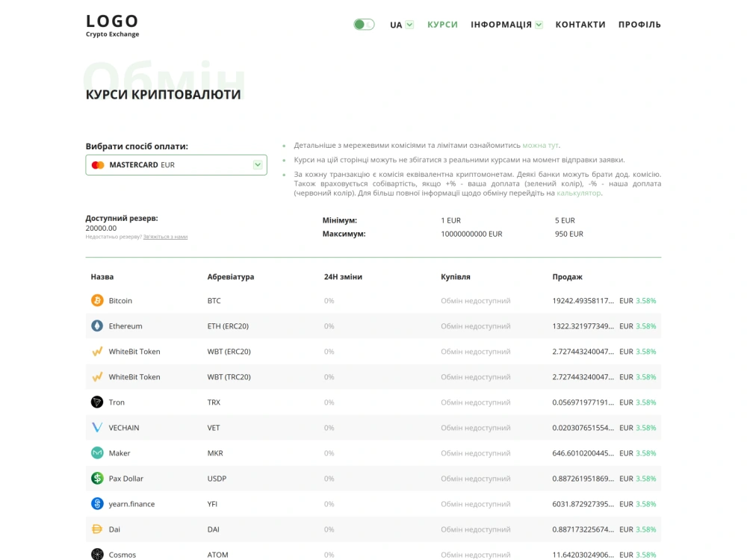Click the 0% change in Pax Dollar row
Screen dimensions: 747x560
tap(329, 478)
